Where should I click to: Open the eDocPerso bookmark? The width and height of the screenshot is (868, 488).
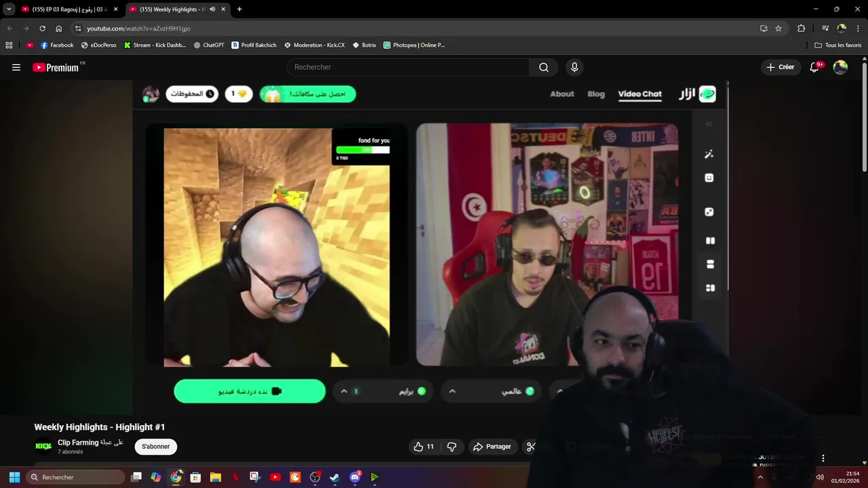[x=98, y=45]
